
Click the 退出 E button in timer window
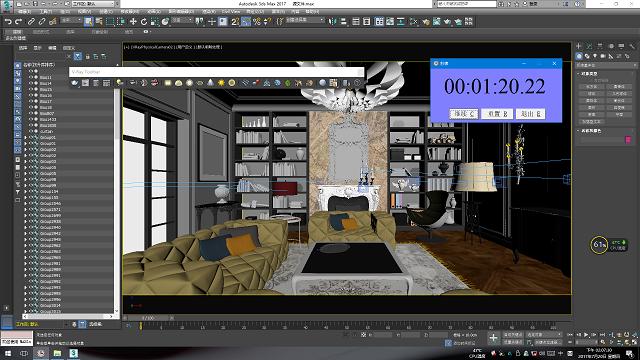coord(531,114)
